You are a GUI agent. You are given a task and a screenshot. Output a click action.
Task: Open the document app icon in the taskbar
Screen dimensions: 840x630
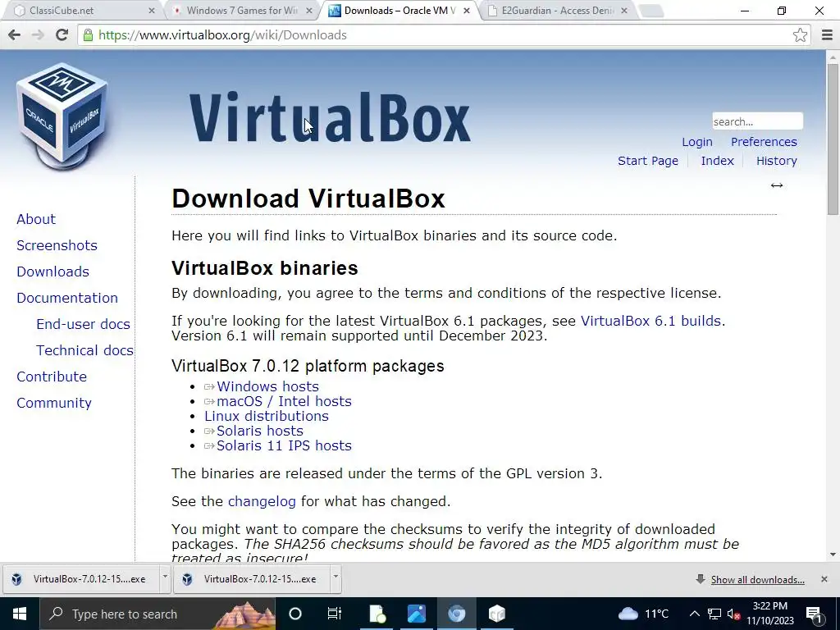coord(377,614)
